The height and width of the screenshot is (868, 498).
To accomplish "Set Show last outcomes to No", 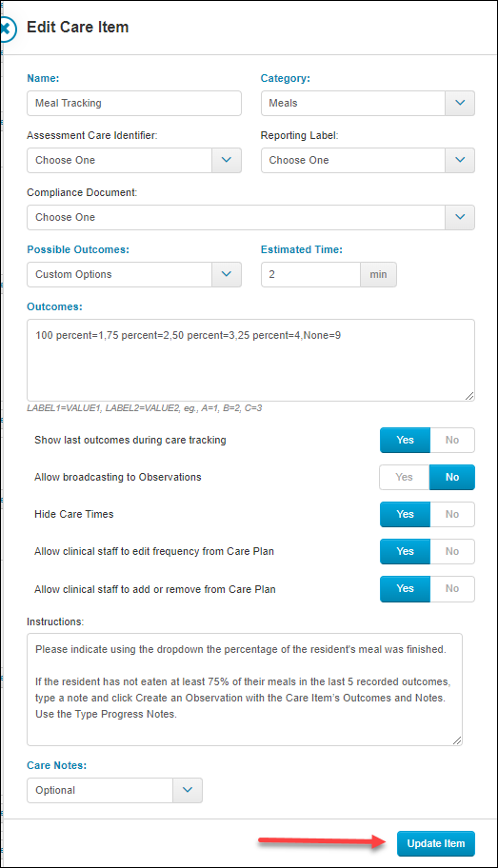I will pyautogui.click(x=452, y=440).
